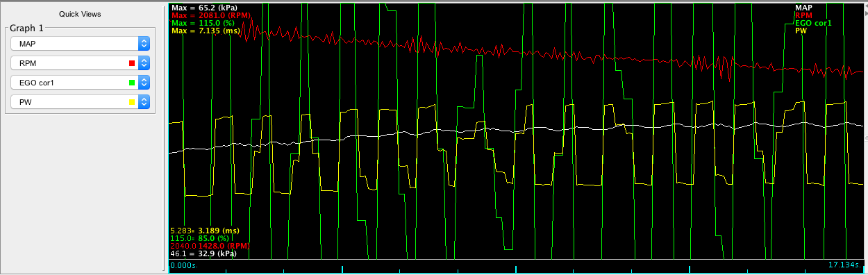Click the Max = 65.2 (kPa) readout

point(203,8)
